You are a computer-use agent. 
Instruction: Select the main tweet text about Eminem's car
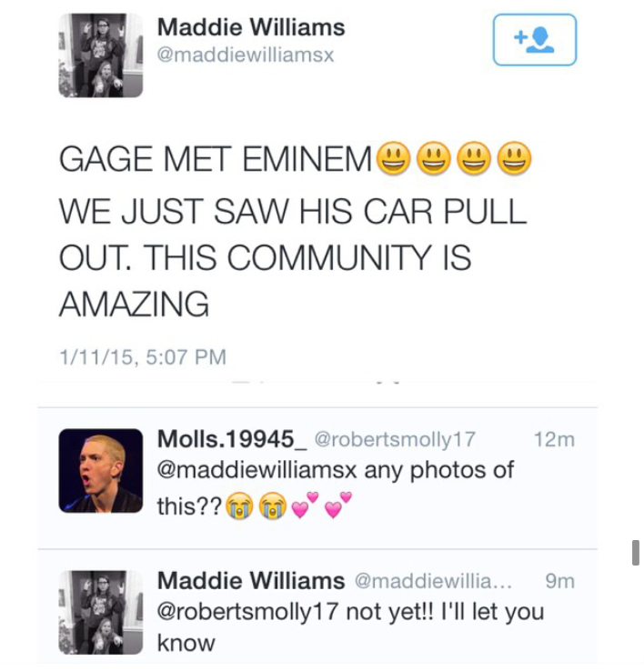pos(291,234)
